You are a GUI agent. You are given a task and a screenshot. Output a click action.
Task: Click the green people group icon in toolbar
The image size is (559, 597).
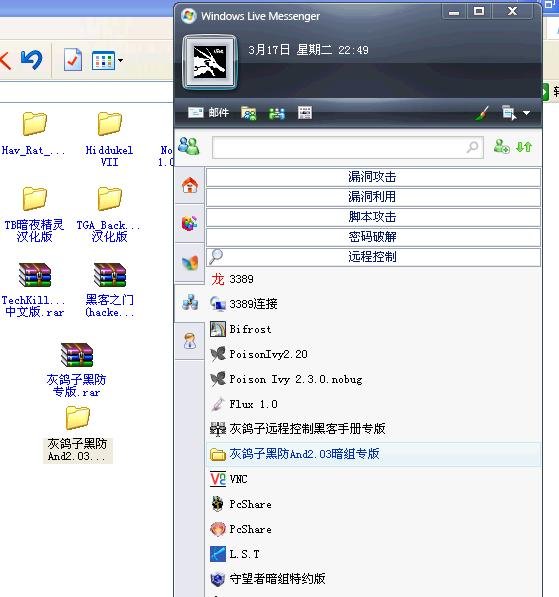(x=277, y=113)
